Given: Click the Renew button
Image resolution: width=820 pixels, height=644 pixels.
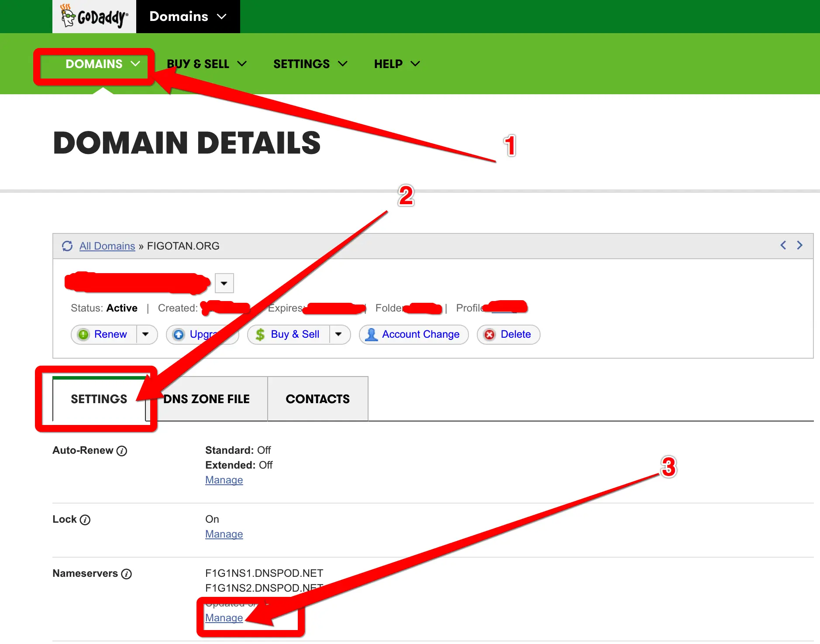Looking at the screenshot, I should (104, 335).
